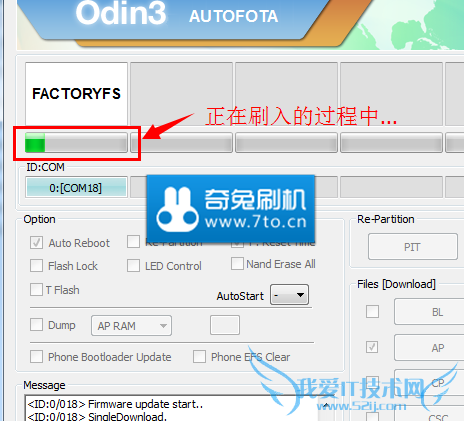Enable the LED Control checkbox
The width and height of the screenshot is (464, 421).
[x=133, y=266]
